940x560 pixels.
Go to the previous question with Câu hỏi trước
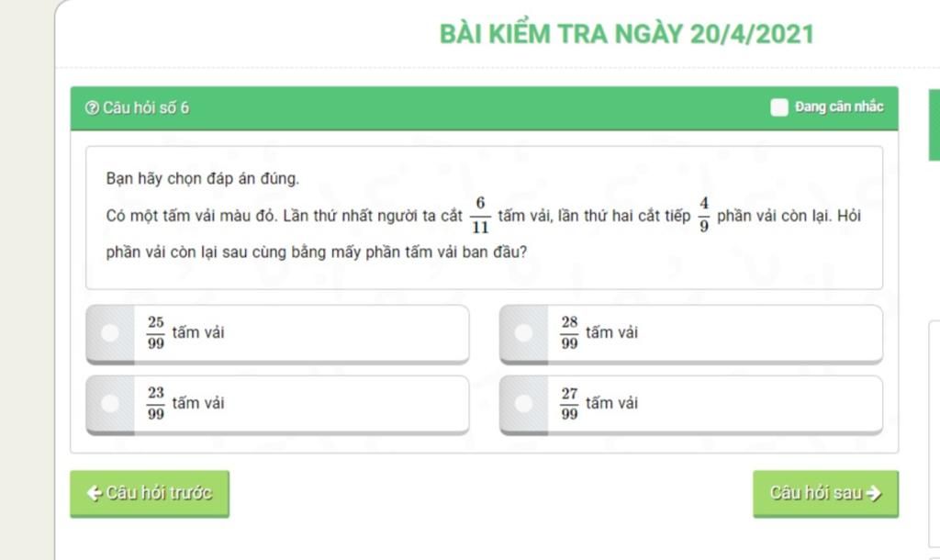150,494
